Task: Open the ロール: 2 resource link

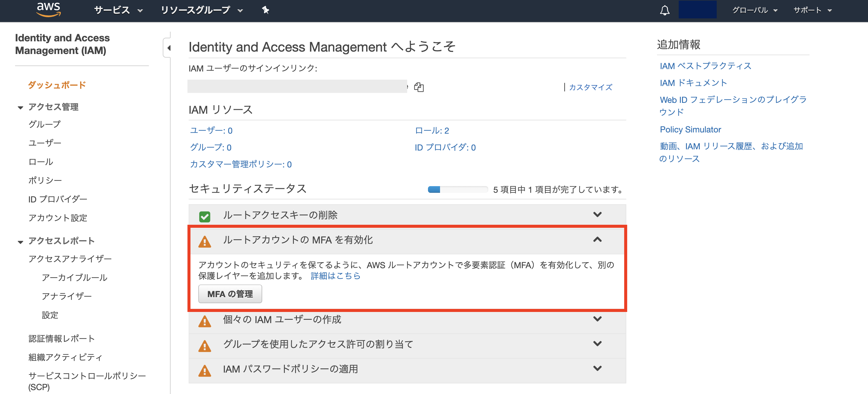Action: pos(432,130)
